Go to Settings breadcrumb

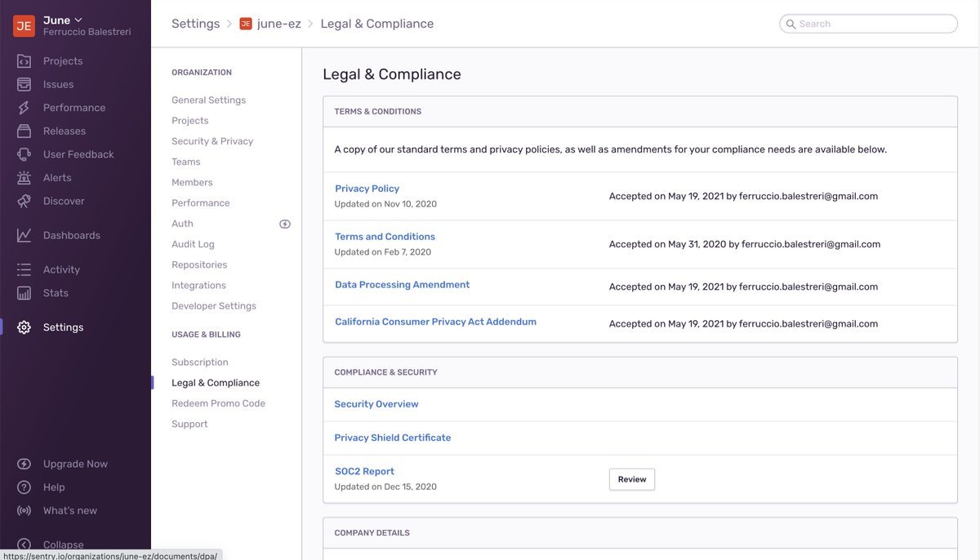195,24
